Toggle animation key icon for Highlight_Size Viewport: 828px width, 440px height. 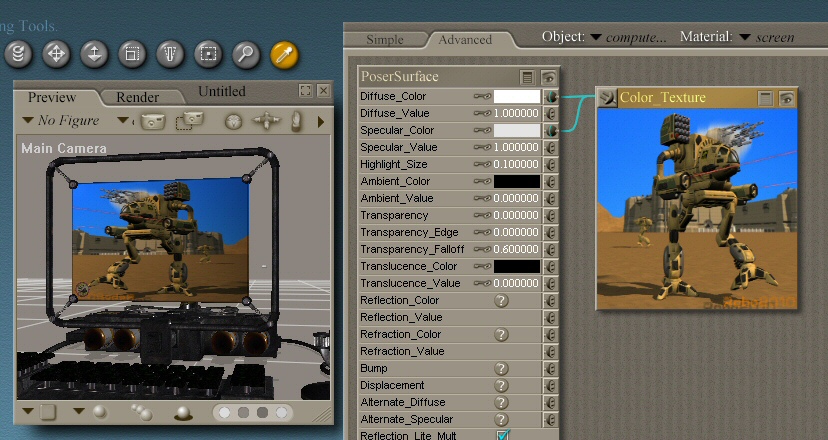pyautogui.click(x=482, y=164)
